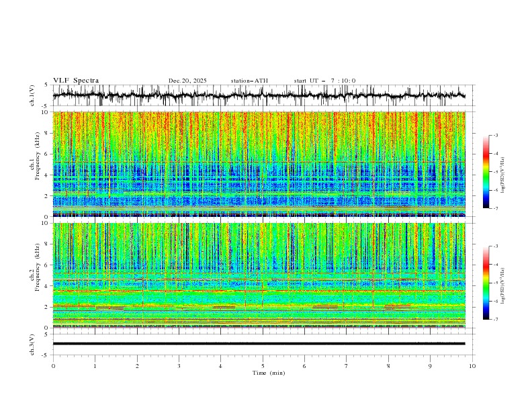Click the "0" tick on the time axis
This screenshot has width=532, height=411.
[x=53, y=366]
